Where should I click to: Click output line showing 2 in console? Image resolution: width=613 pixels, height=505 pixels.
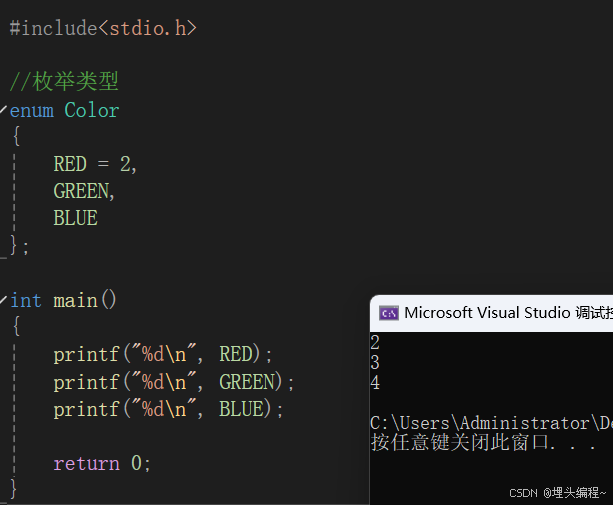pyautogui.click(x=375, y=343)
